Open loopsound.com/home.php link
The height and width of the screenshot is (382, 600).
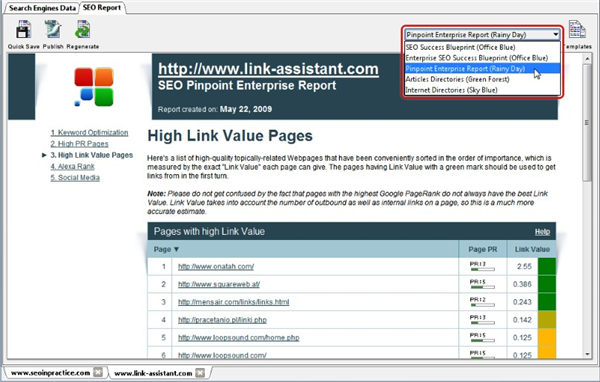click(x=238, y=338)
